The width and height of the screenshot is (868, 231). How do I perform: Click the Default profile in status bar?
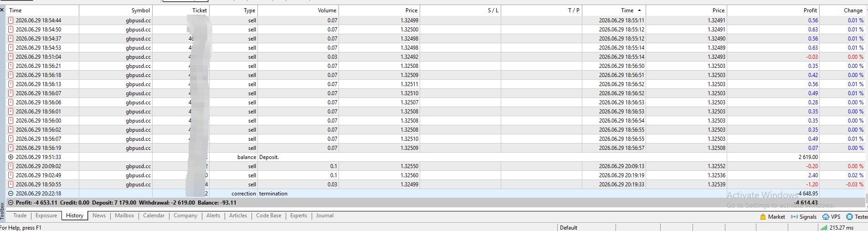[569, 227]
